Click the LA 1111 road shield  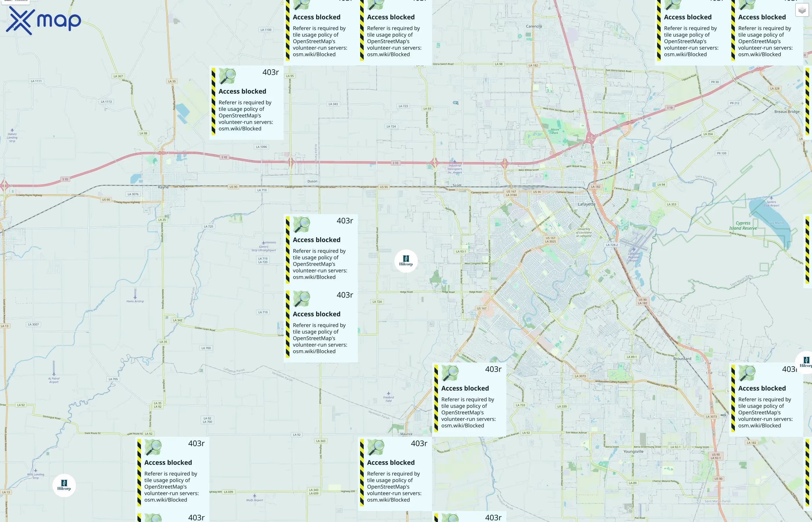pyautogui.click(x=36, y=81)
